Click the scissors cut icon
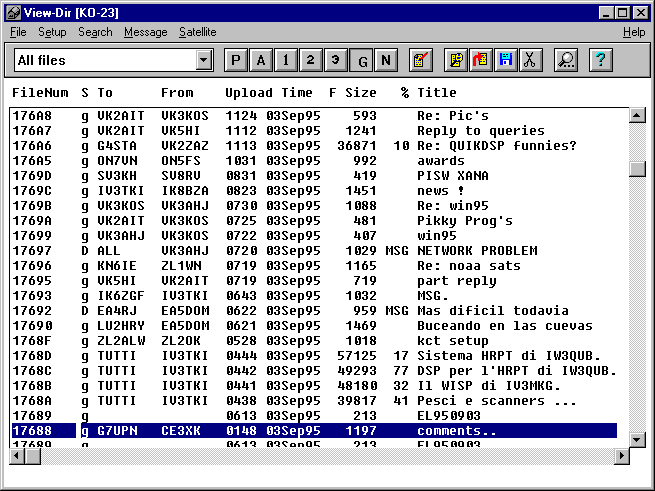The height and width of the screenshot is (491, 655). (x=530, y=60)
